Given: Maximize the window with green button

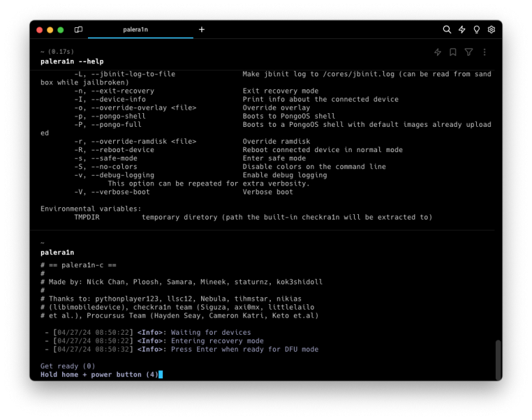Looking at the screenshot, I should [61, 30].
